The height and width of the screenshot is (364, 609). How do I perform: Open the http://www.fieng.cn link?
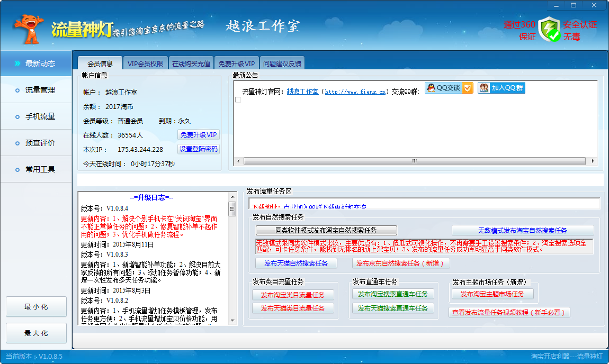355,92
